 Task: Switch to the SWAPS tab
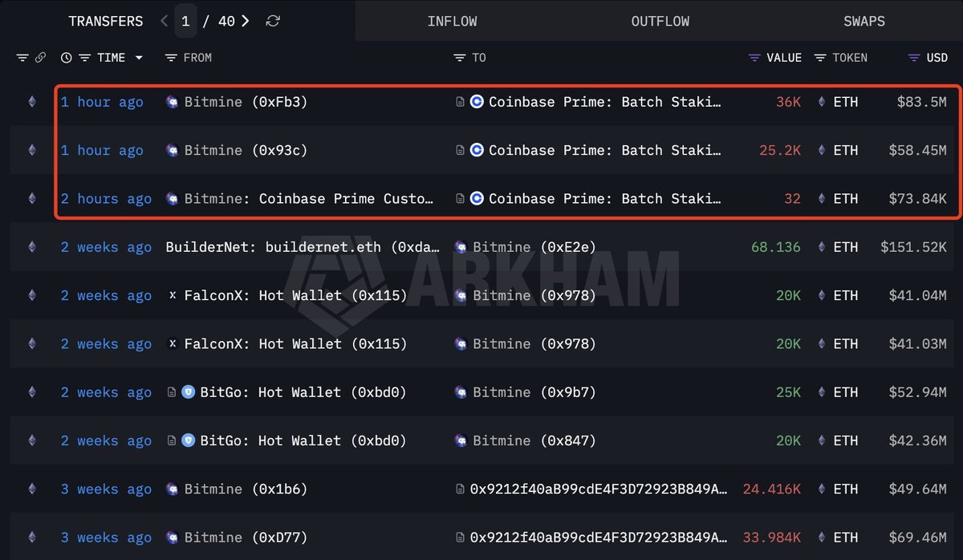click(864, 20)
